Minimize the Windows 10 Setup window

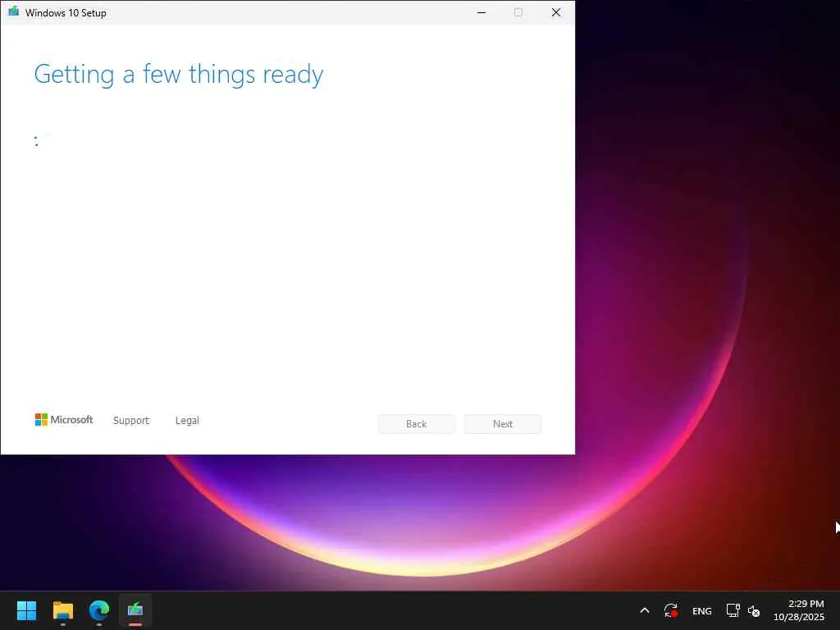[482, 12]
